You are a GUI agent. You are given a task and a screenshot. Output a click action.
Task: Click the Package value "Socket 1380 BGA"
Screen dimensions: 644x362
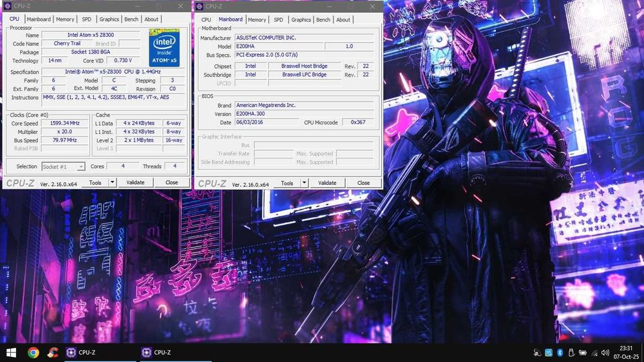pyautogui.click(x=91, y=52)
